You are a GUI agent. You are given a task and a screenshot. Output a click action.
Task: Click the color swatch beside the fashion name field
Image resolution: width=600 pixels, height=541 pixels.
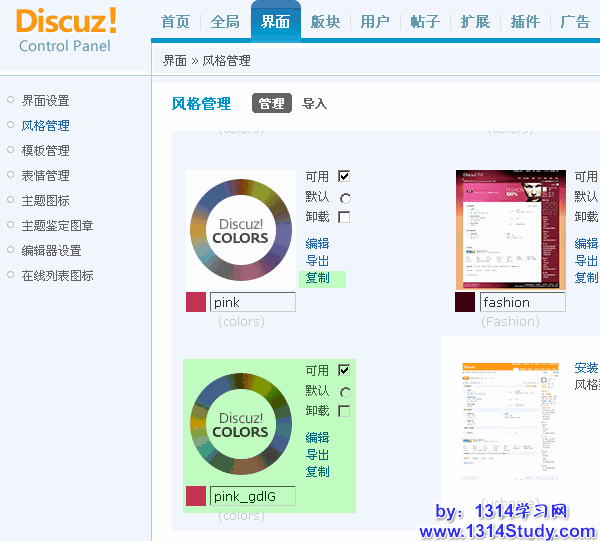(x=465, y=302)
